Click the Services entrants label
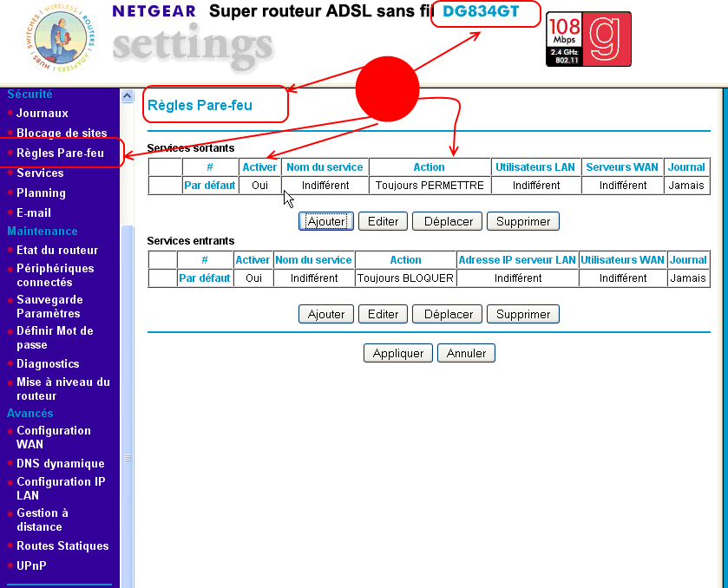This screenshot has width=728, height=588. click(x=190, y=241)
